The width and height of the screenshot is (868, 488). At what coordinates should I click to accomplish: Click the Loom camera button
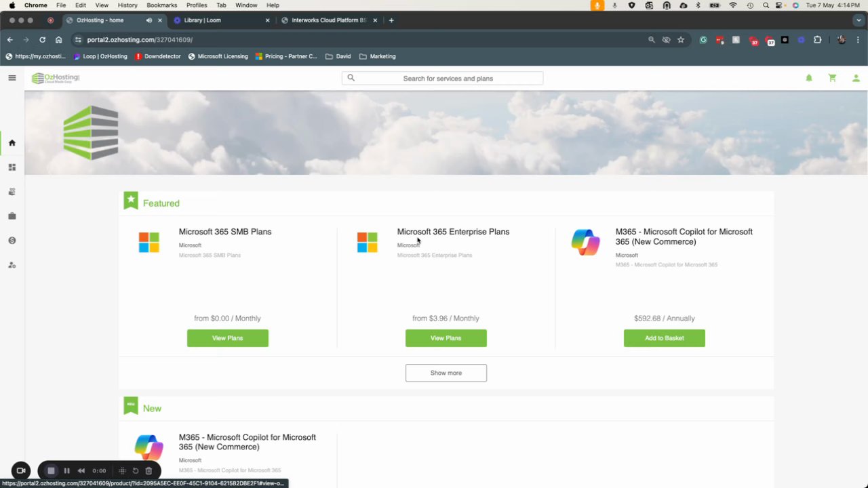point(21,470)
